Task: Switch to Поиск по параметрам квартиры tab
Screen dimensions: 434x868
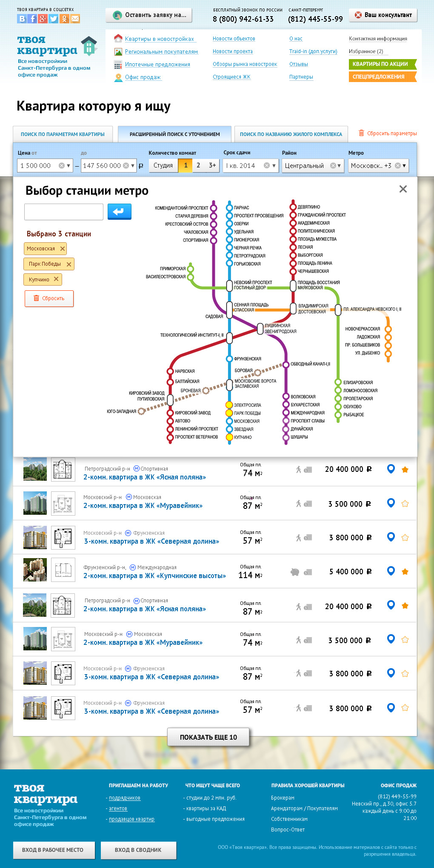Action: (x=63, y=134)
